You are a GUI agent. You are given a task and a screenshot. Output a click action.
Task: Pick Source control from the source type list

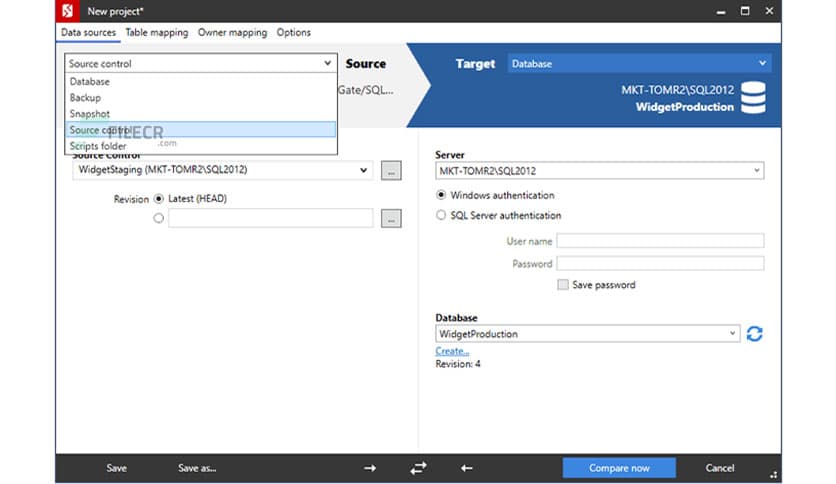(200, 130)
